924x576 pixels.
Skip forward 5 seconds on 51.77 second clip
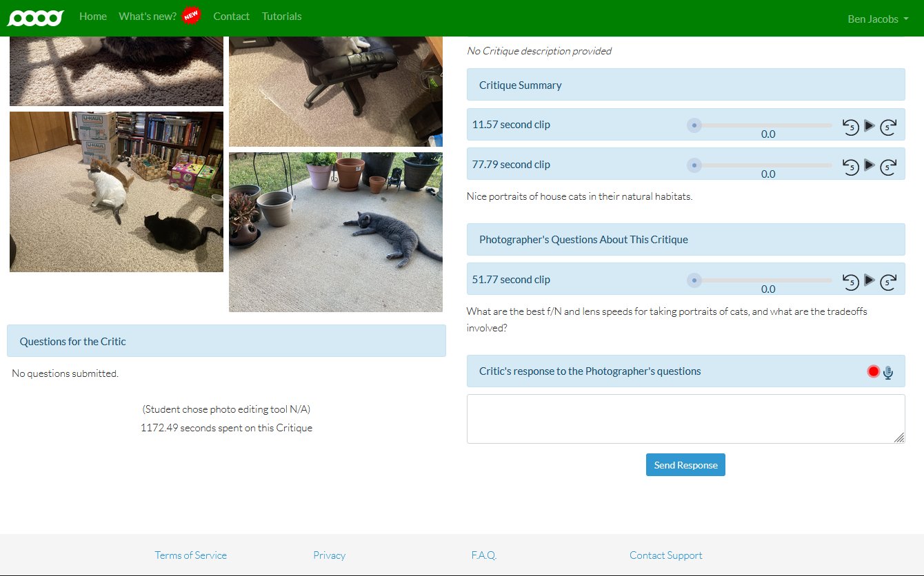(x=889, y=281)
